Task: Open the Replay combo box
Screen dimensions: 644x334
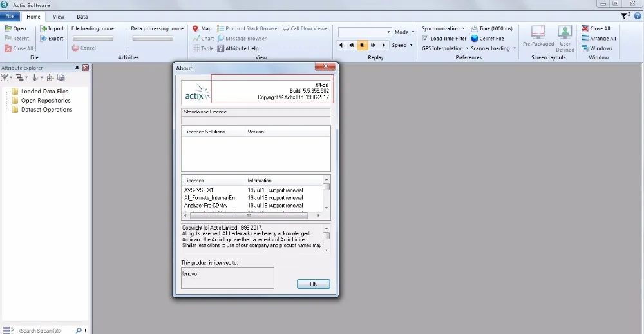Action: coord(365,32)
